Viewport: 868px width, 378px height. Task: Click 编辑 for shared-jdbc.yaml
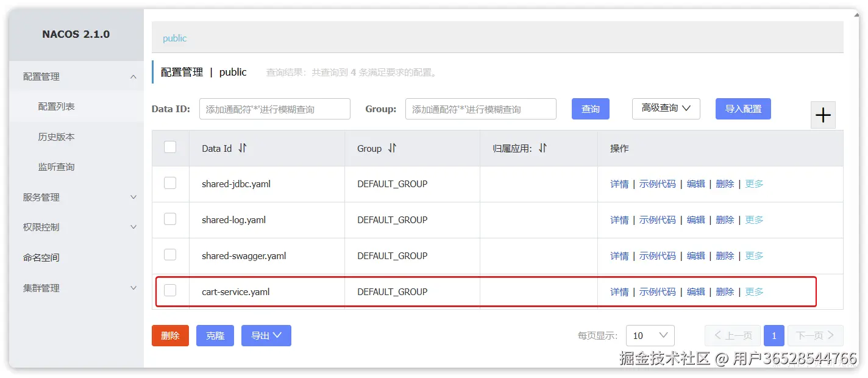click(x=696, y=184)
